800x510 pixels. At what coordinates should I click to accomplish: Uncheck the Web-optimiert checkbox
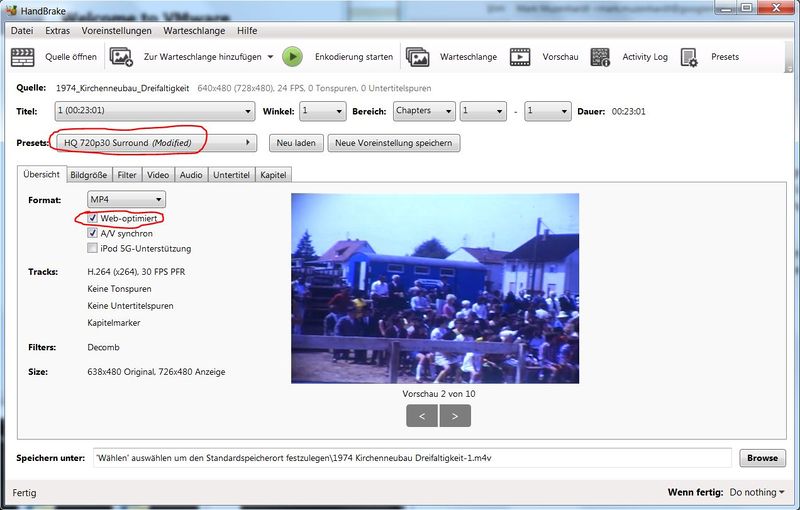(x=93, y=218)
